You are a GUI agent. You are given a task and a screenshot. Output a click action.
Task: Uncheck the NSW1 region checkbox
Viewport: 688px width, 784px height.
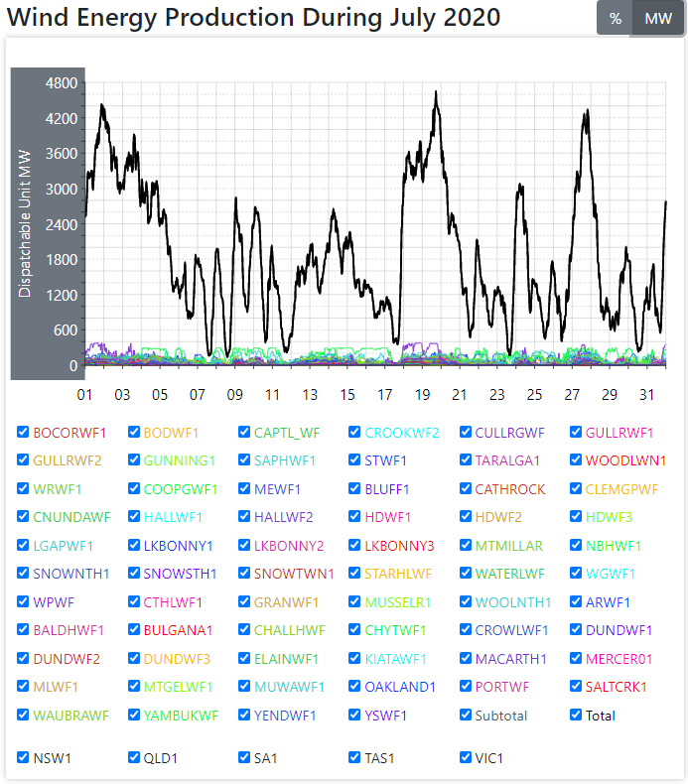[x=23, y=757]
